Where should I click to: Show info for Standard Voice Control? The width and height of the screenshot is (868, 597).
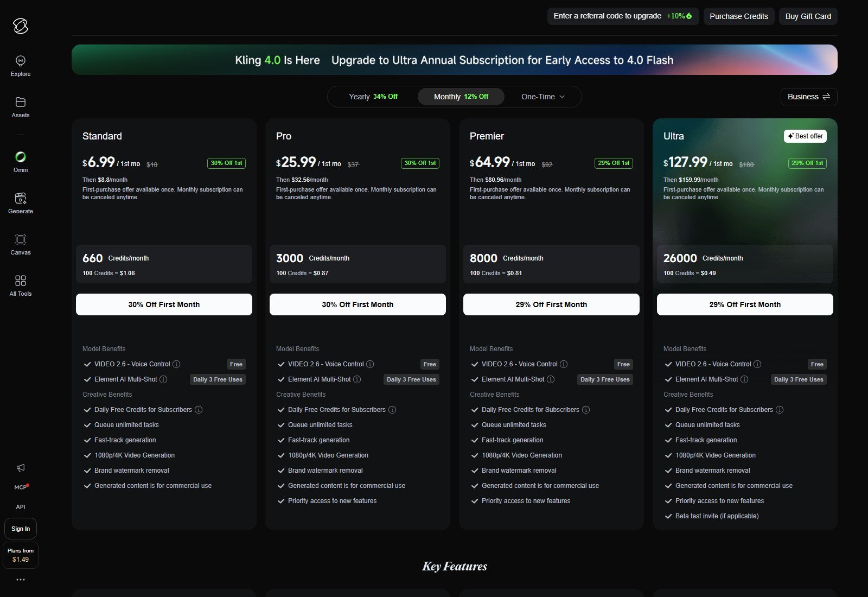[x=176, y=364]
